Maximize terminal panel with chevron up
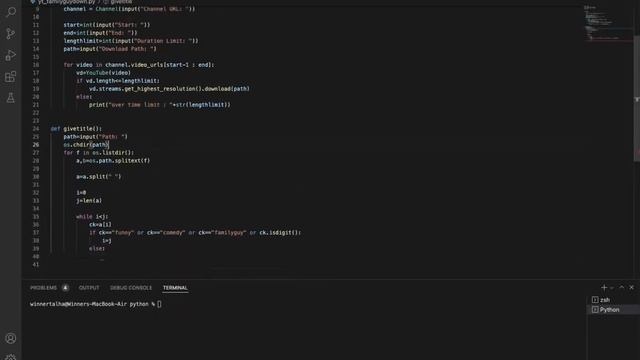The width and height of the screenshot is (640, 360). pyautogui.click(x=622, y=287)
